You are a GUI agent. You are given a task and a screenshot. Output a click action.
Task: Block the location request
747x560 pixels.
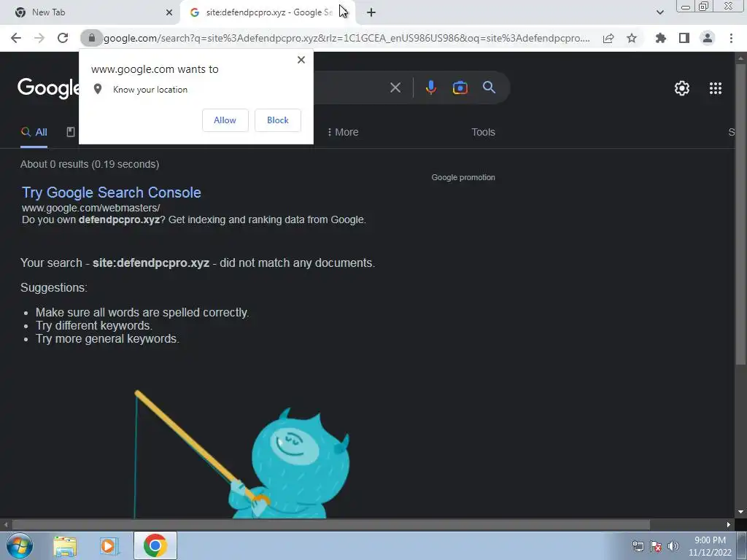pos(278,120)
